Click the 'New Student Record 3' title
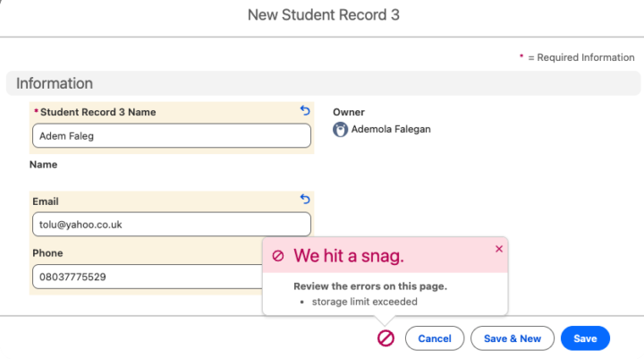 point(323,15)
